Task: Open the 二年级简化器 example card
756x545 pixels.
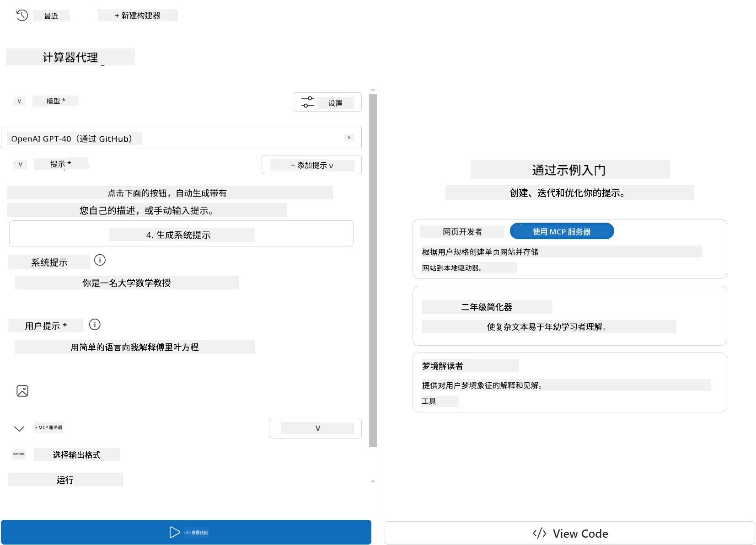Action: tap(569, 315)
